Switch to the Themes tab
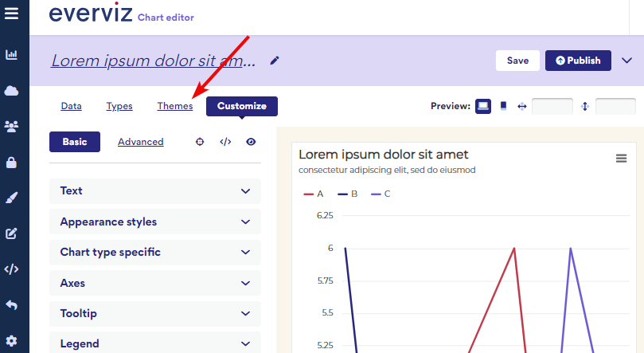This screenshot has height=353, width=644. (x=175, y=106)
